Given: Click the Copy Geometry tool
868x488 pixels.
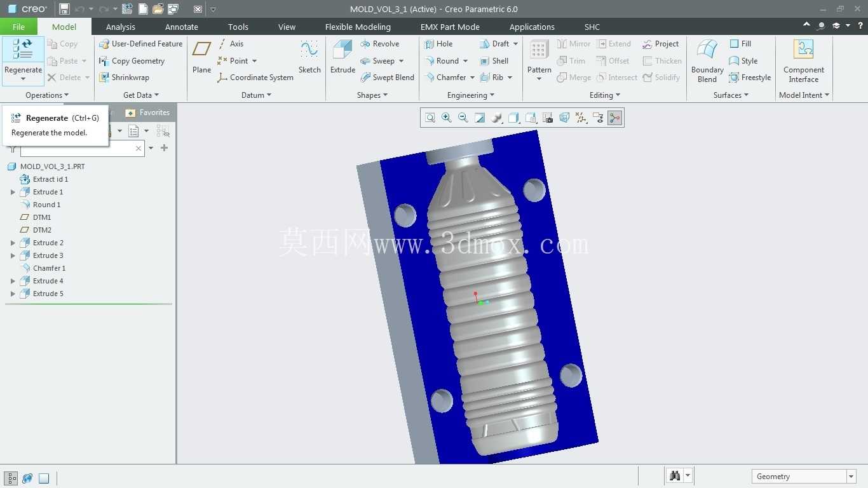Looking at the screenshot, I should pos(132,61).
